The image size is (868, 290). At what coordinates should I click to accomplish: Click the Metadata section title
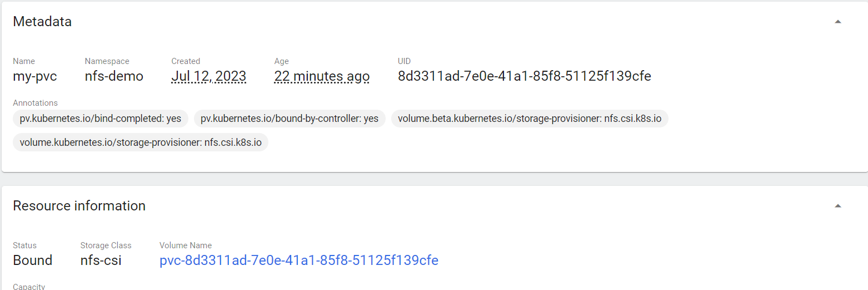coord(42,22)
